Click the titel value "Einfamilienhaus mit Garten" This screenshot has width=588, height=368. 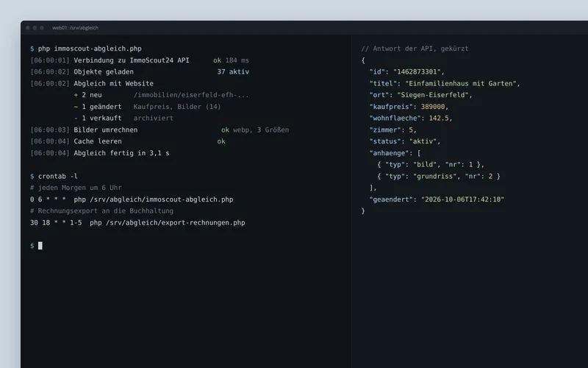tap(461, 84)
